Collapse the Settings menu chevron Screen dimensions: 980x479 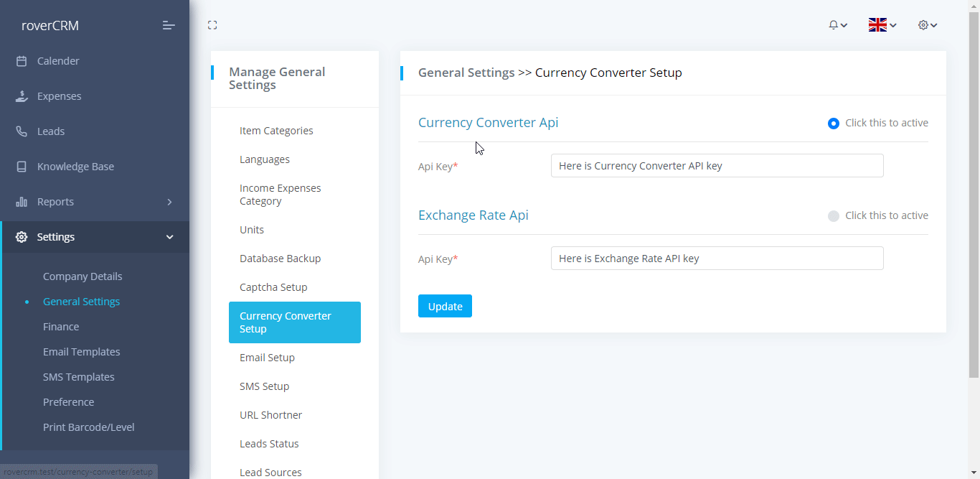point(169,237)
